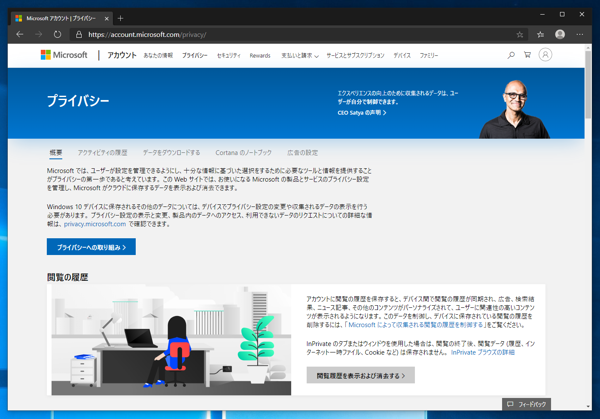600x419 pixels.
Task: Close the Microsoft アカウント browser tab
Action: pos(107,18)
